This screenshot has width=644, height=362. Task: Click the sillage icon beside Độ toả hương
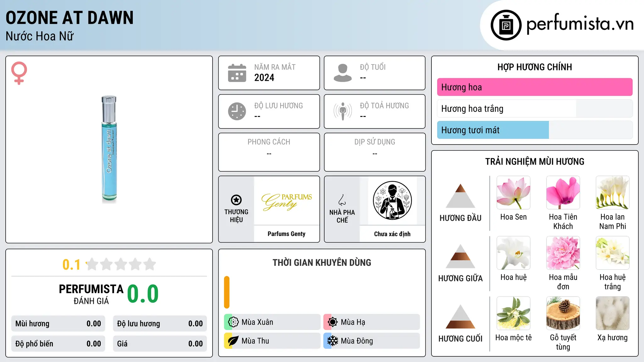coord(343,111)
